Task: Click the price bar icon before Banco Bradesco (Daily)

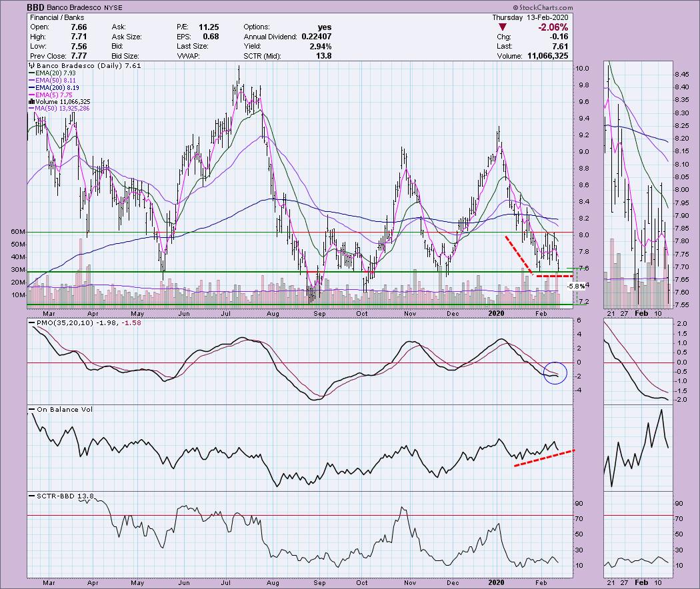Action: 32,65
